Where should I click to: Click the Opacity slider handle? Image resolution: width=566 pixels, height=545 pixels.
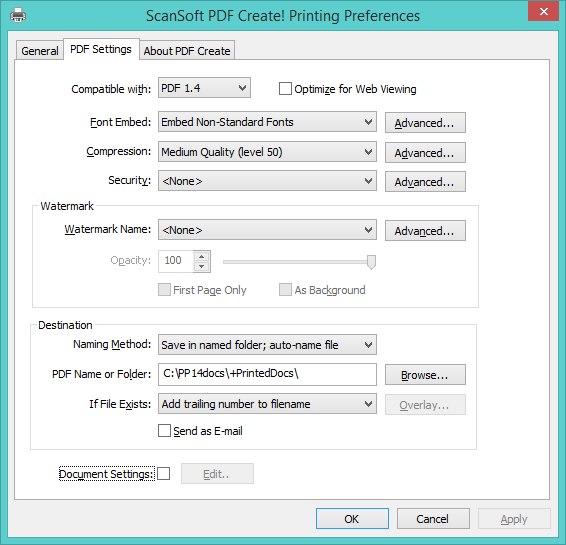click(371, 262)
